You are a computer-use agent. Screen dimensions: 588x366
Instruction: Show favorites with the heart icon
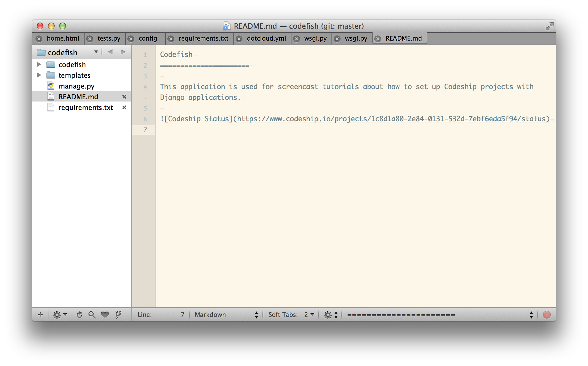point(105,315)
